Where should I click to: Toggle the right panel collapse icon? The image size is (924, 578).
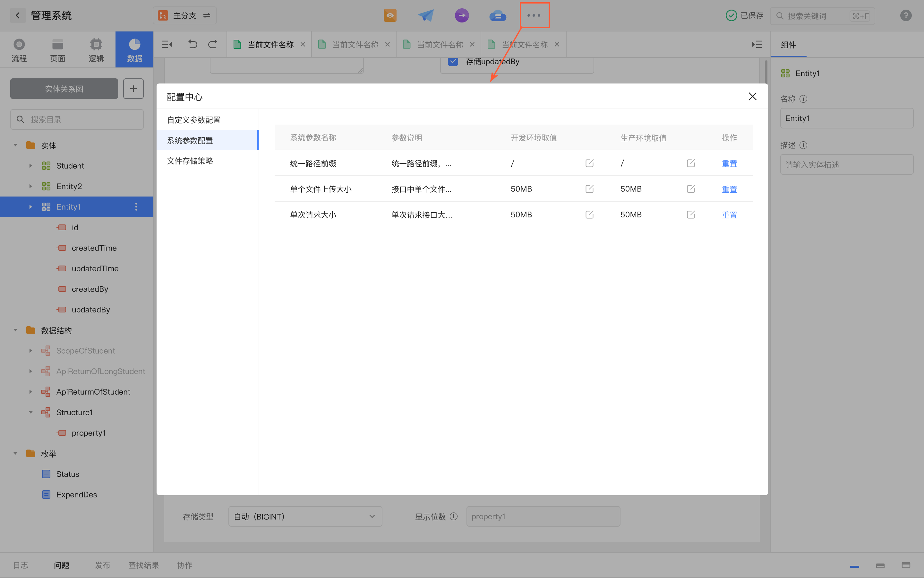click(757, 44)
